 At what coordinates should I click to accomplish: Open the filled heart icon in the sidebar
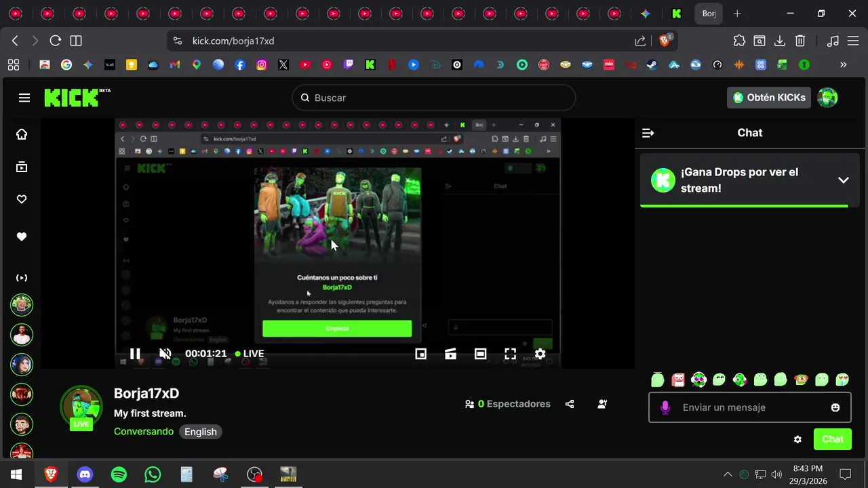pos(22,237)
